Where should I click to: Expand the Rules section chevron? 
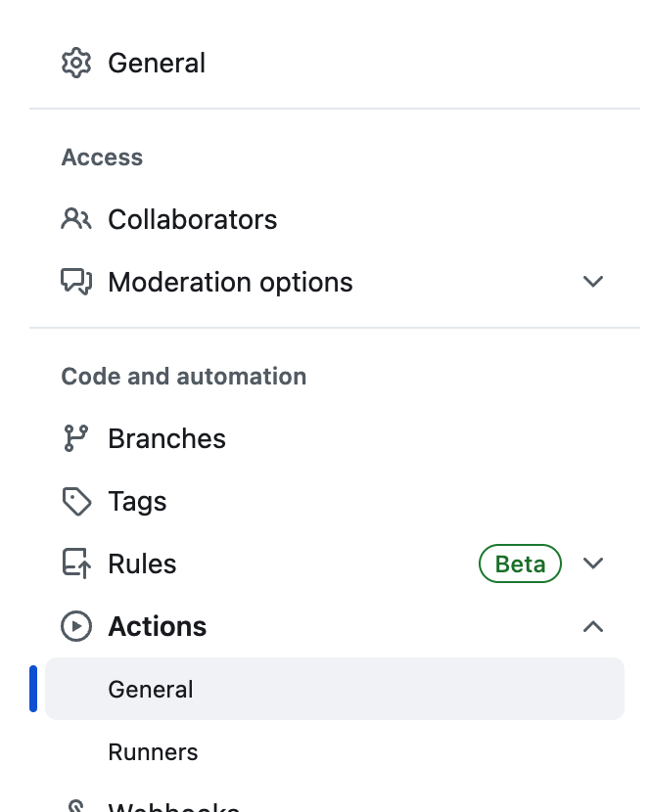pos(592,564)
